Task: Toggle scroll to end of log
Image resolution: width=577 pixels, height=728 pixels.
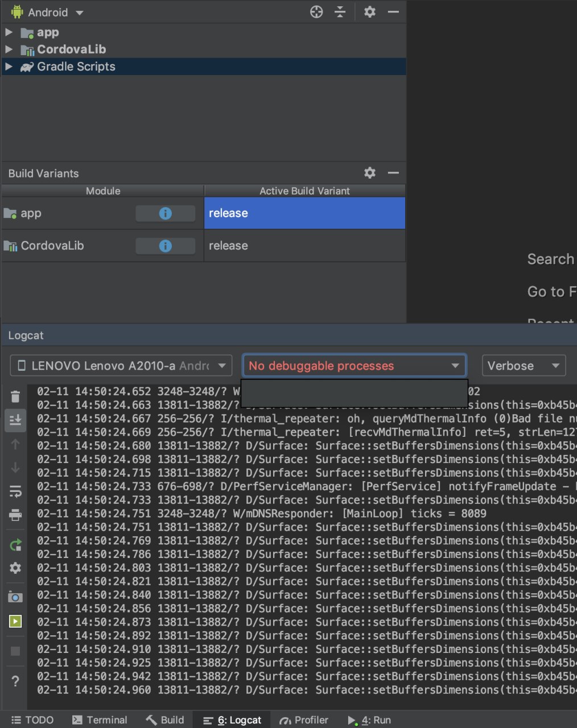Action: 15,420
